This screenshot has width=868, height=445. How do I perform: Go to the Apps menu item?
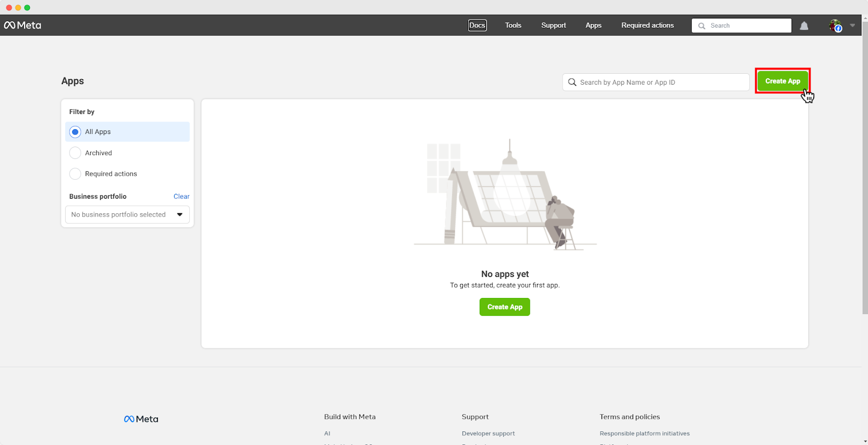tap(593, 26)
